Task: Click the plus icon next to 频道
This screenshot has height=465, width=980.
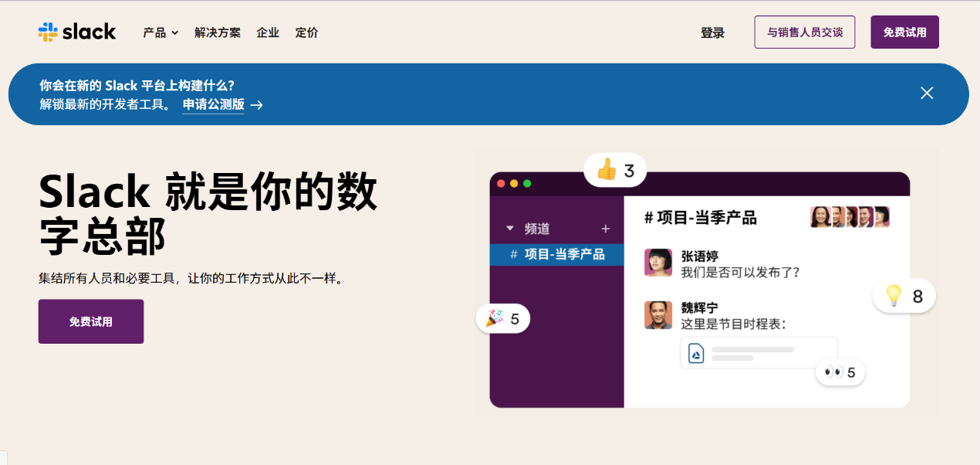Action: pyautogui.click(x=606, y=229)
